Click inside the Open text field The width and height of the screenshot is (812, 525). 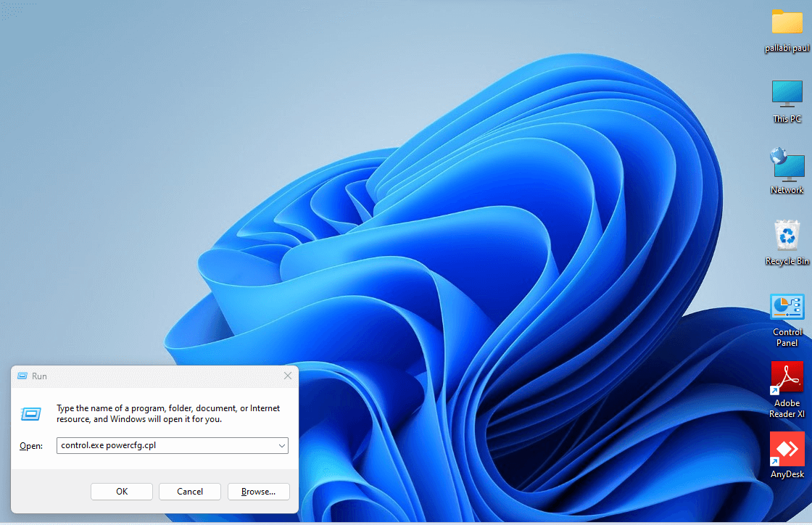(167, 445)
